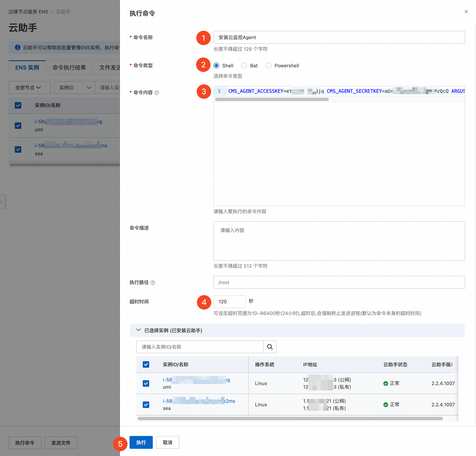Switch to the 命令执行结果 tab
476x456 pixels.
click(x=69, y=68)
